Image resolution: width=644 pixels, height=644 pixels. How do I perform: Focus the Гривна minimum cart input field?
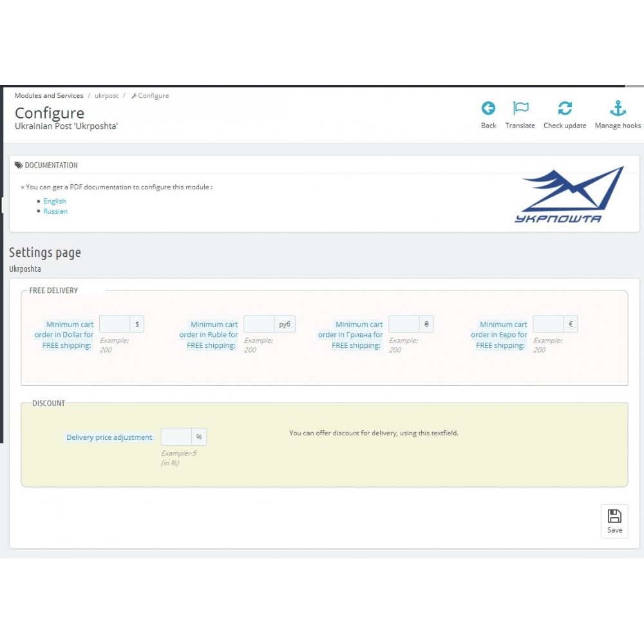pyautogui.click(x=404, y=324)
